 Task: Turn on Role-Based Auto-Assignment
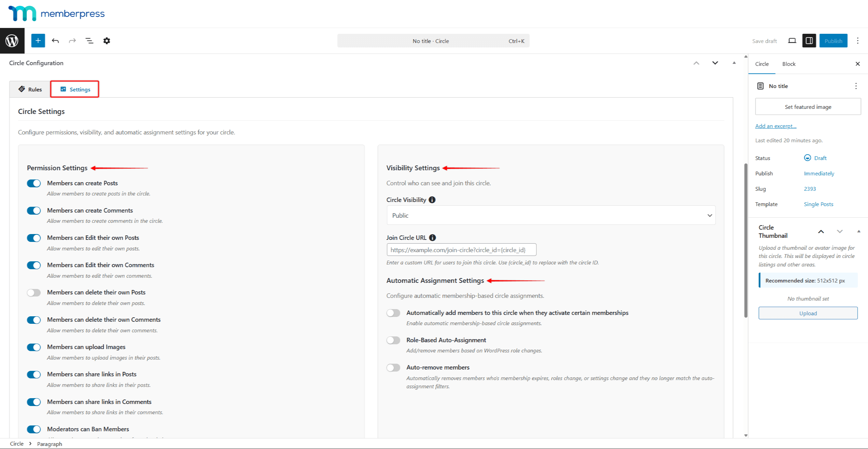point(393,341)
